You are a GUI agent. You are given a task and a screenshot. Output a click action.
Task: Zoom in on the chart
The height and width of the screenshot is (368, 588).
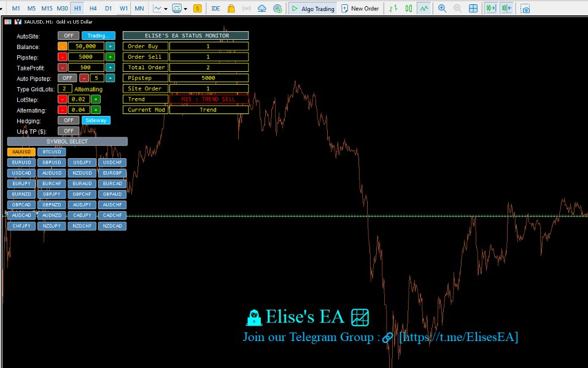442,8
